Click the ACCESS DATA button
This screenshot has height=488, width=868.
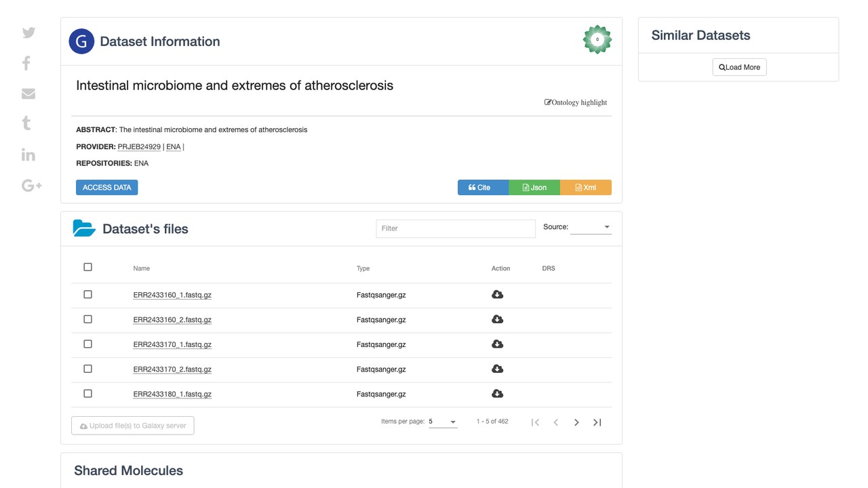[106, 187]
